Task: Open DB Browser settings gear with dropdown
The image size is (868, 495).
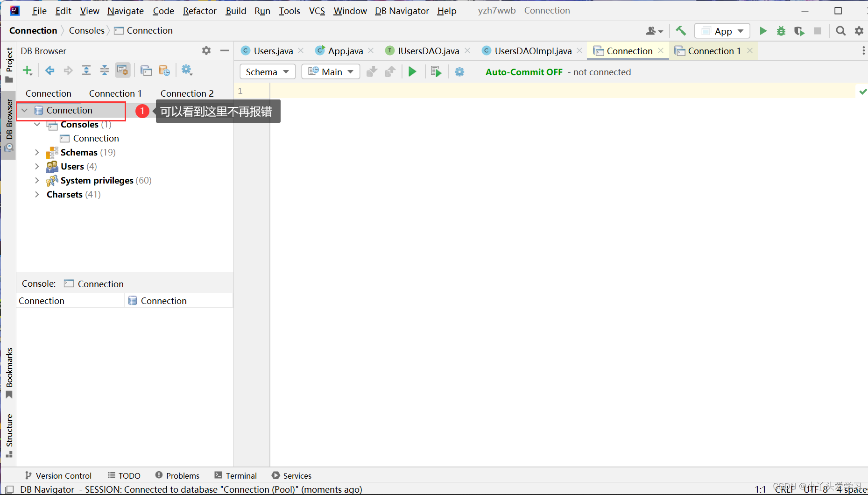Action: tap(187, 71)
